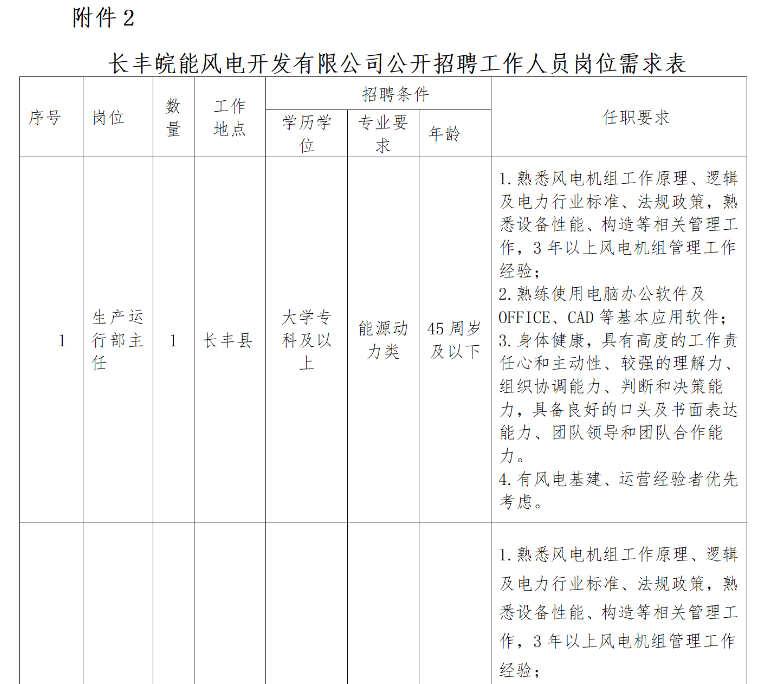Screen dimensions: 766x684
Task: Click the location cell '长丰县'
Action: [x=228, y=341]
